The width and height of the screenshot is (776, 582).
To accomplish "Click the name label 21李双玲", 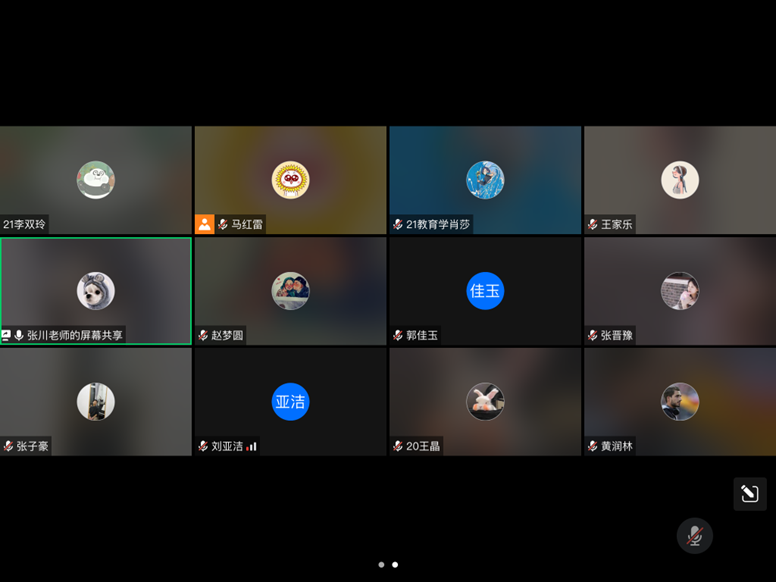I will click(x=24, y=225).
